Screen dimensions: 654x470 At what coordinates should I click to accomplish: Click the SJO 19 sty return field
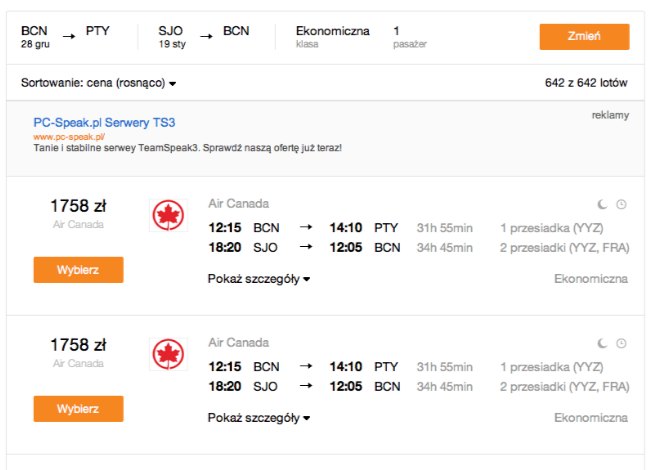click(x=172, y=37)
